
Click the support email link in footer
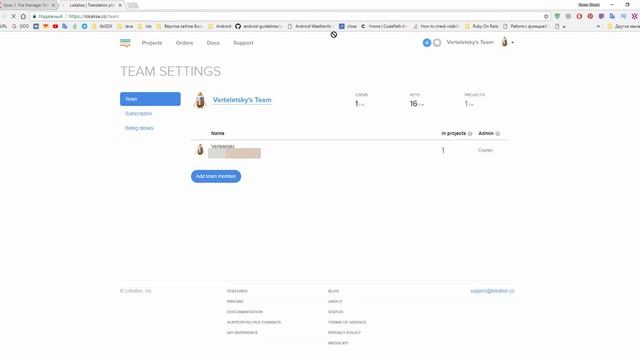tap(492, 291)
